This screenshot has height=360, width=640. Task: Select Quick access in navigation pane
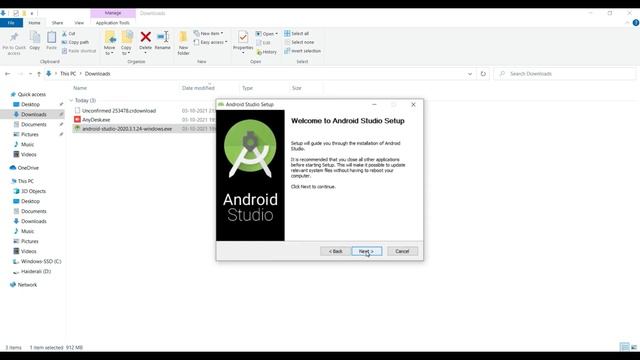32,94
